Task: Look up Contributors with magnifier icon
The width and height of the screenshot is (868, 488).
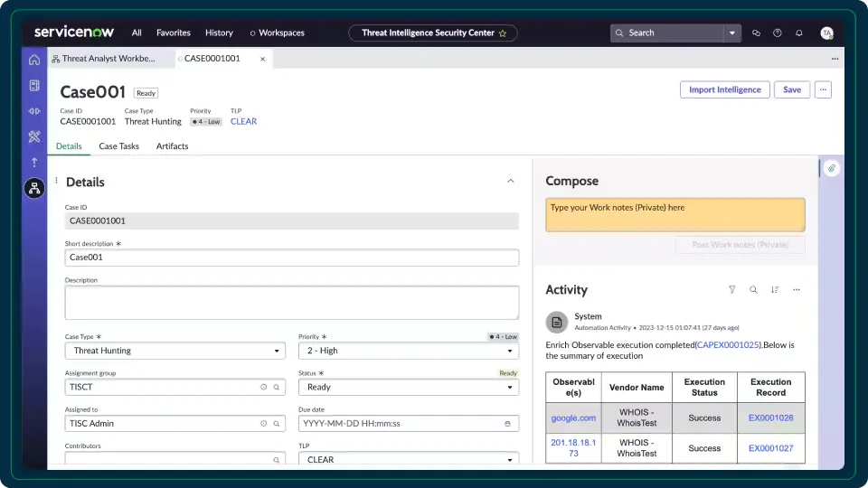Action: click(x=277, y=460)
